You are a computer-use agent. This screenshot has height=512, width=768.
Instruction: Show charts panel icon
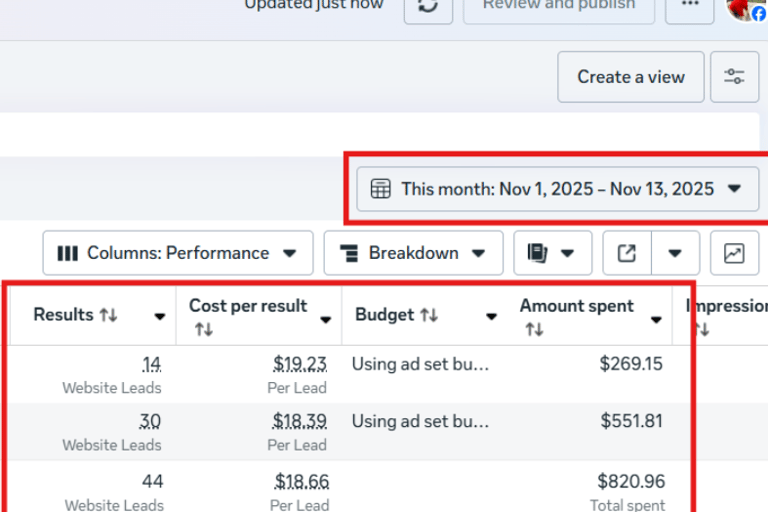(x=734, y=253)
